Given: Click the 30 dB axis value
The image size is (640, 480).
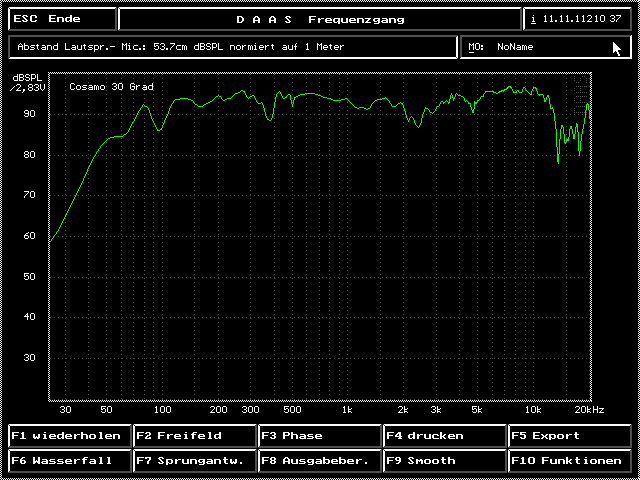Looking at the screenshot, I should pos(29,358).
